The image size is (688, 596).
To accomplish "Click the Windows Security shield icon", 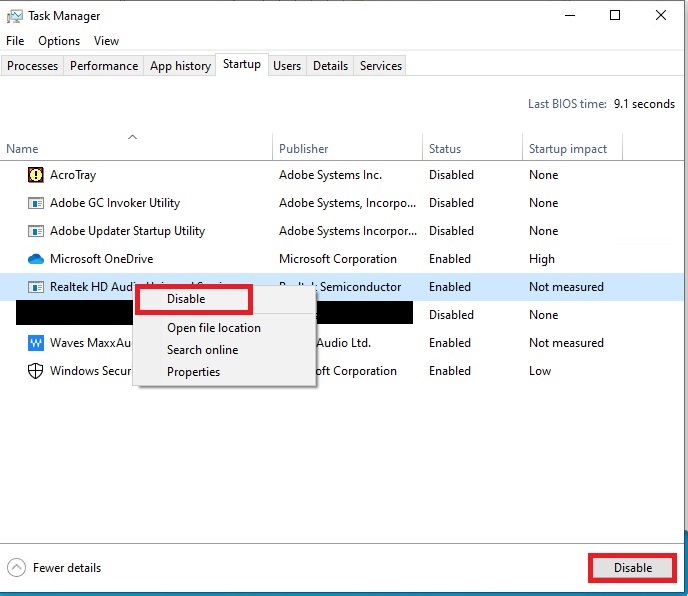I will pyautogui.click(x=36, y=371).
